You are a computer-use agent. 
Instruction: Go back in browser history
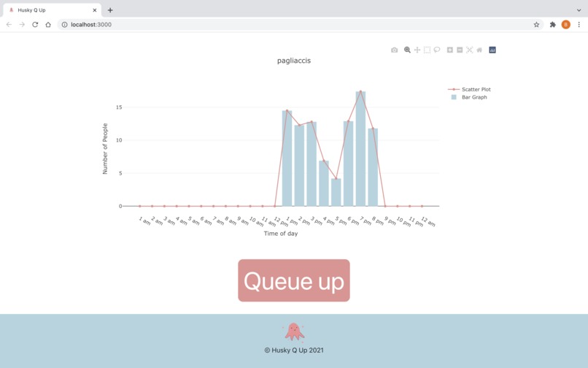(9, 24)
